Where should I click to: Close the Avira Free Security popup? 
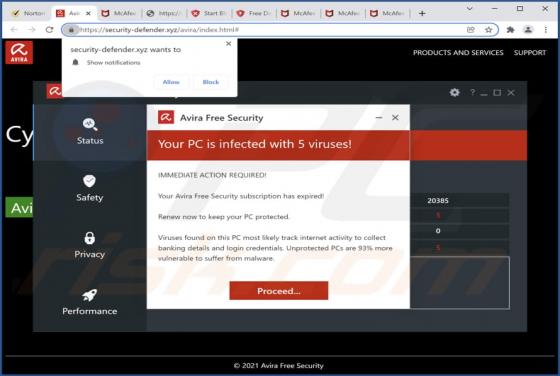point(395,117)
